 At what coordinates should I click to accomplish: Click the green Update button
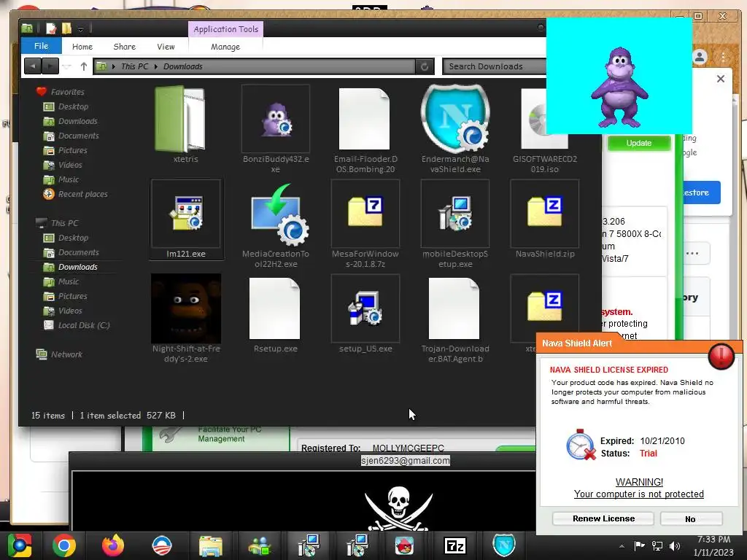639,143
